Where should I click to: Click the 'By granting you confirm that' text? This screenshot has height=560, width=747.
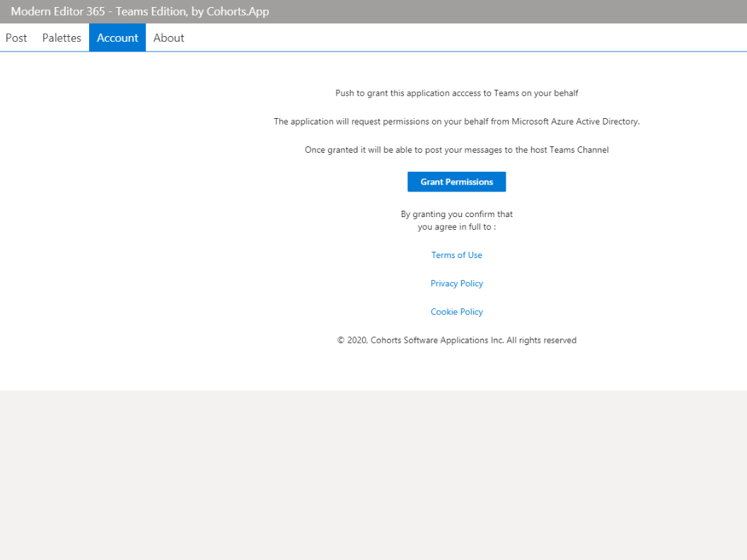[456, 214]
